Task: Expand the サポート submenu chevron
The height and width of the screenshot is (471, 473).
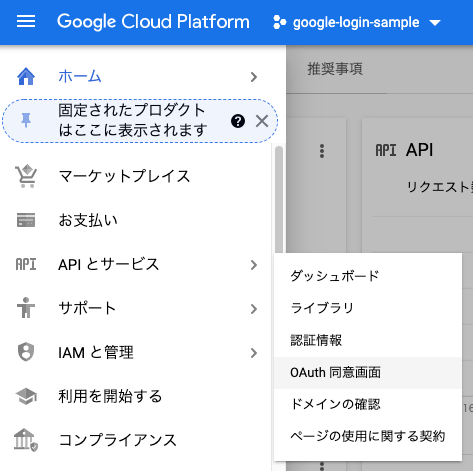Action: [254, 309]
